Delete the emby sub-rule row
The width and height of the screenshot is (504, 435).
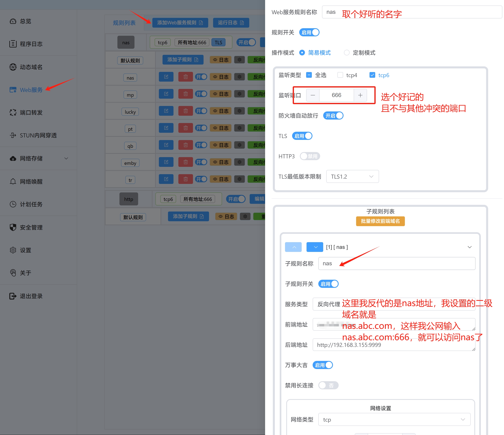[x=186, y=162]
